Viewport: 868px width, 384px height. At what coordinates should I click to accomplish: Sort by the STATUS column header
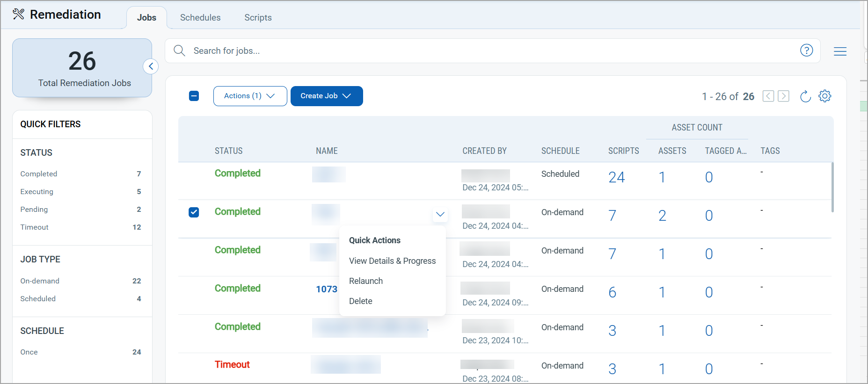click(229, 151)
